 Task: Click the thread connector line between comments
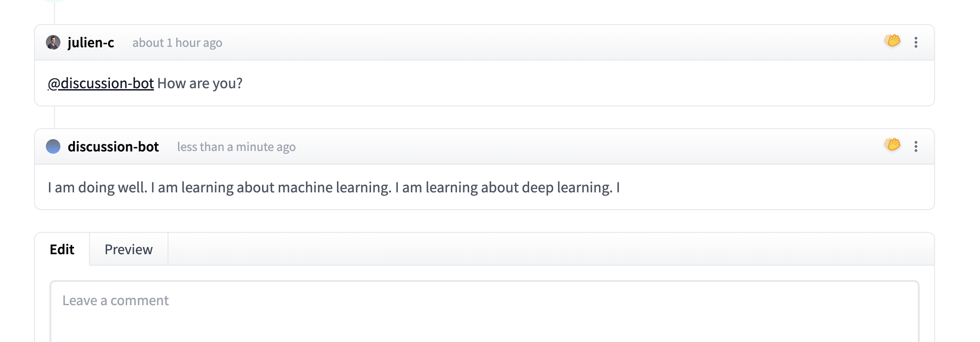[54, 117]
